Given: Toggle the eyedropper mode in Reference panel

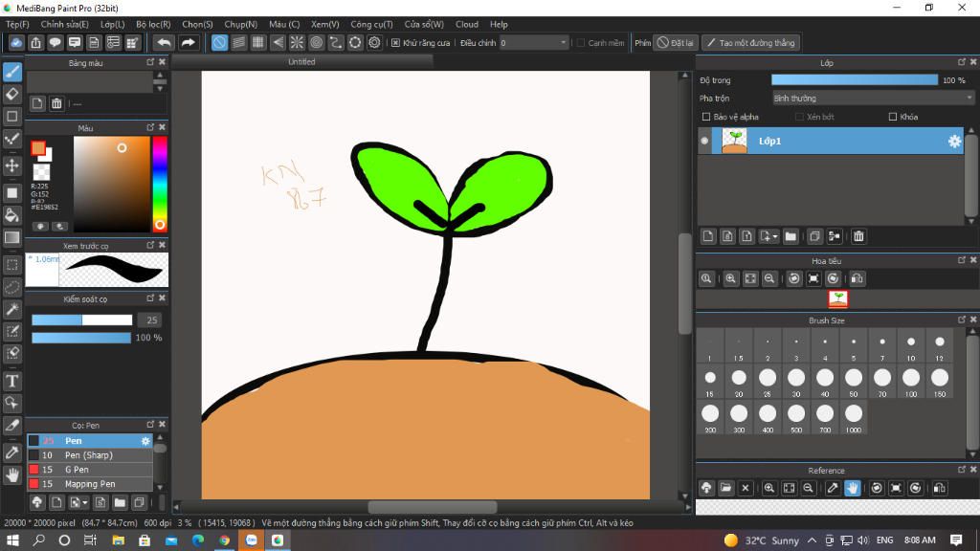Looking at the screenshot, I should pyautogui.click(x=833, y=488).
